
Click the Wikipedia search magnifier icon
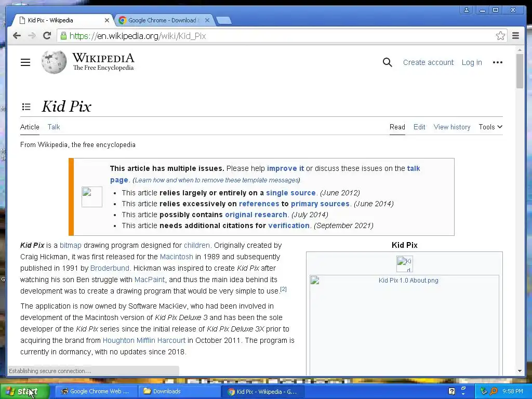point(387,62)
